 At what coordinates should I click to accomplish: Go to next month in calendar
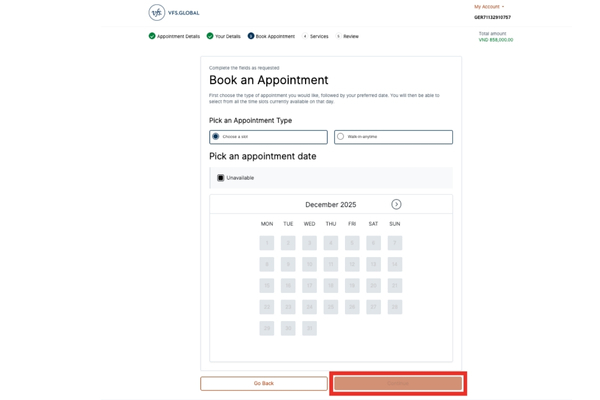point(396,204)
